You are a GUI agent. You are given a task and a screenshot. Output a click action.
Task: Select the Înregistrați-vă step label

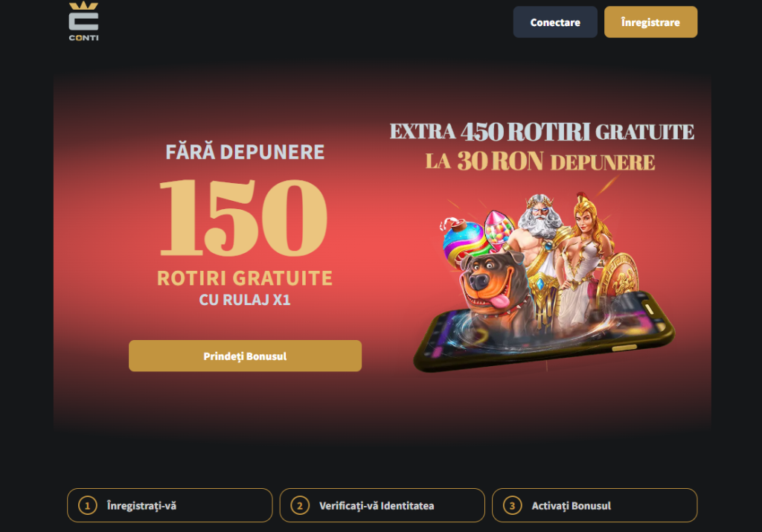141,506
